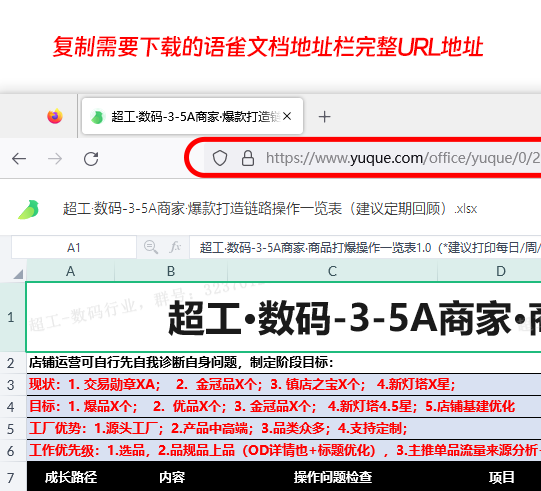The image size is (541, 491).
Task: Click the padlock site security icon
Action: pos(248,158)
